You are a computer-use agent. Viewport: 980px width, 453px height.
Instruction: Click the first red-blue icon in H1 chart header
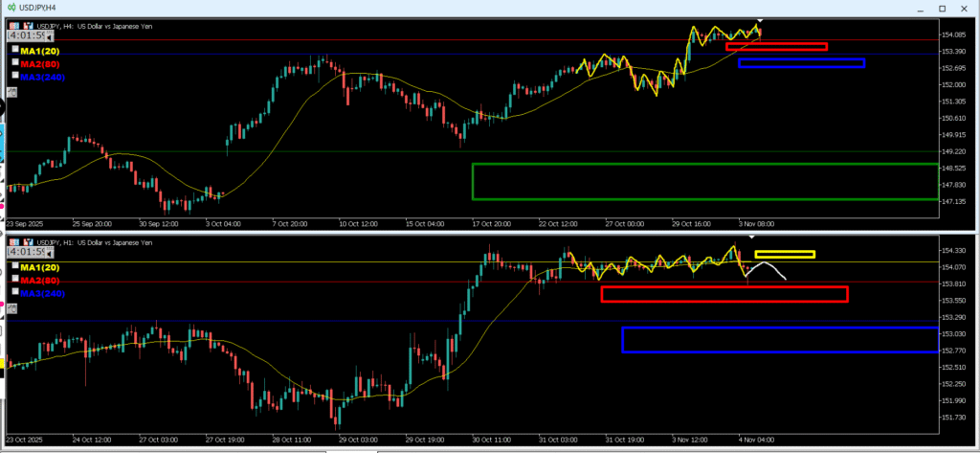tap(14, 240)
